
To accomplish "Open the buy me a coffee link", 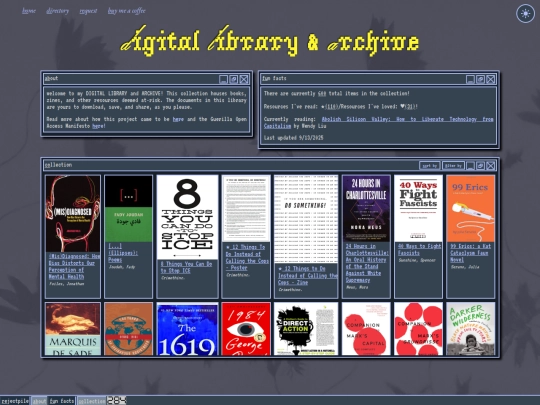I will point(126,11).
